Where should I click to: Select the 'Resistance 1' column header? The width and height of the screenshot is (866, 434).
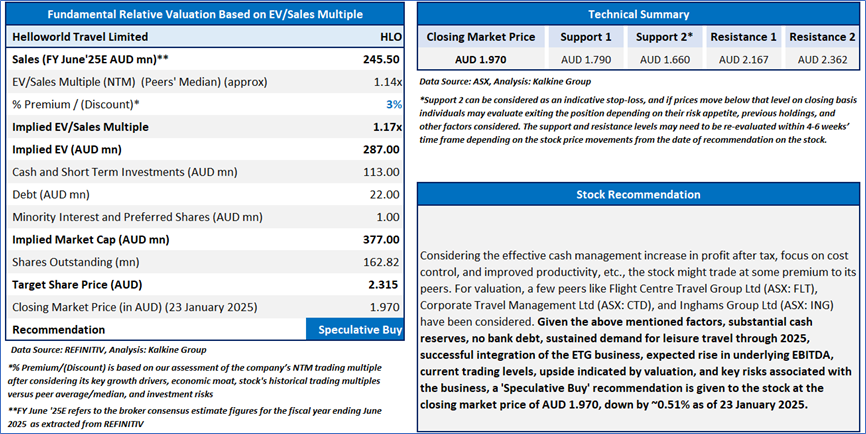point(743,37)
